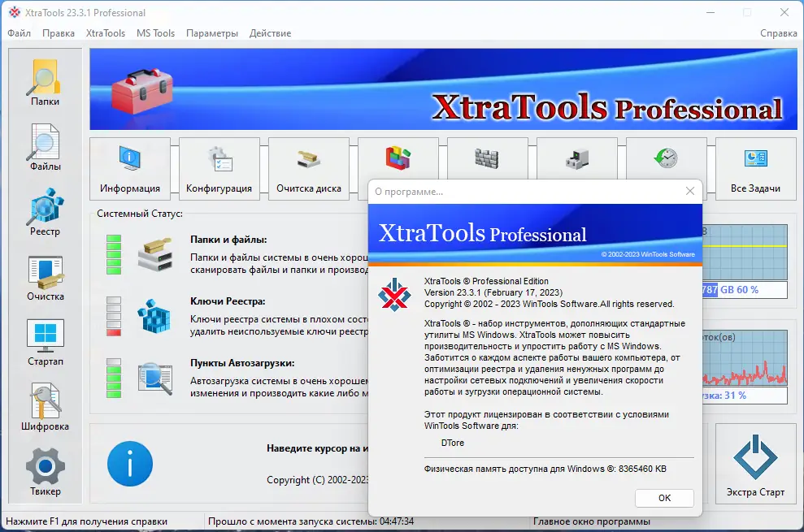This screenshot has width=804, height=532.
Task: Click the XtraTools logo in About dialog
Action: point(394,295)
